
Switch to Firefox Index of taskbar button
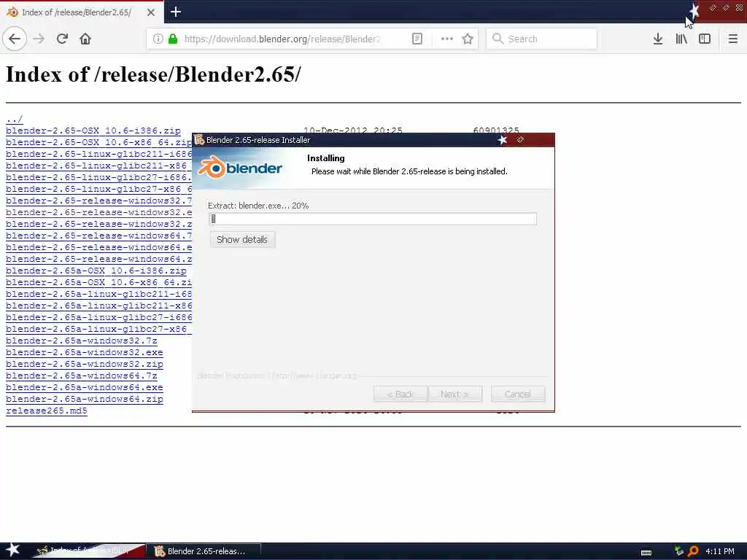(x=88, y=551)
